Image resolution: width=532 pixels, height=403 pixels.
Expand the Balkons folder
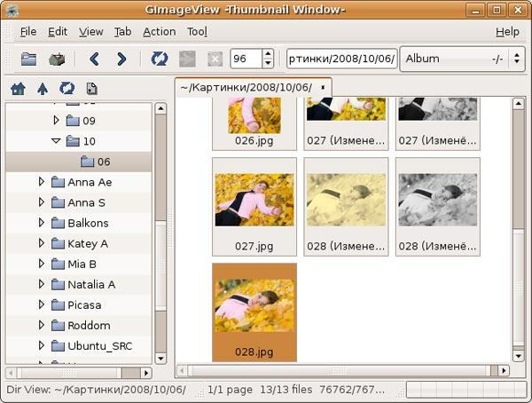click(x=42, y=223)
